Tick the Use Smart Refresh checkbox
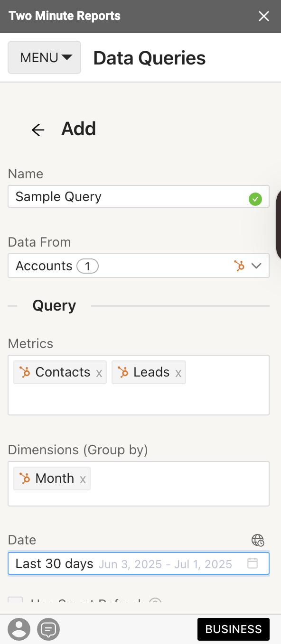281x644 pixels. pos(15,600)
